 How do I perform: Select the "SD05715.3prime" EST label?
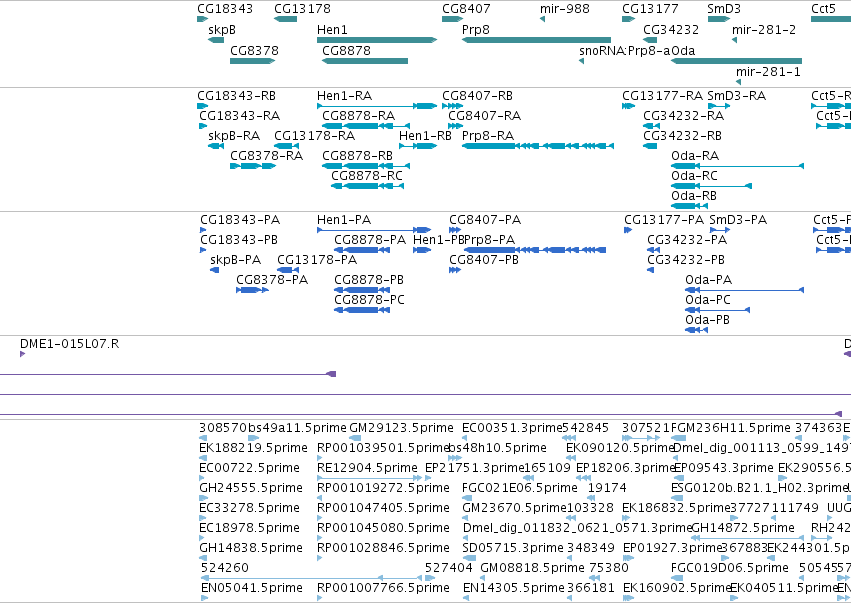513,549
